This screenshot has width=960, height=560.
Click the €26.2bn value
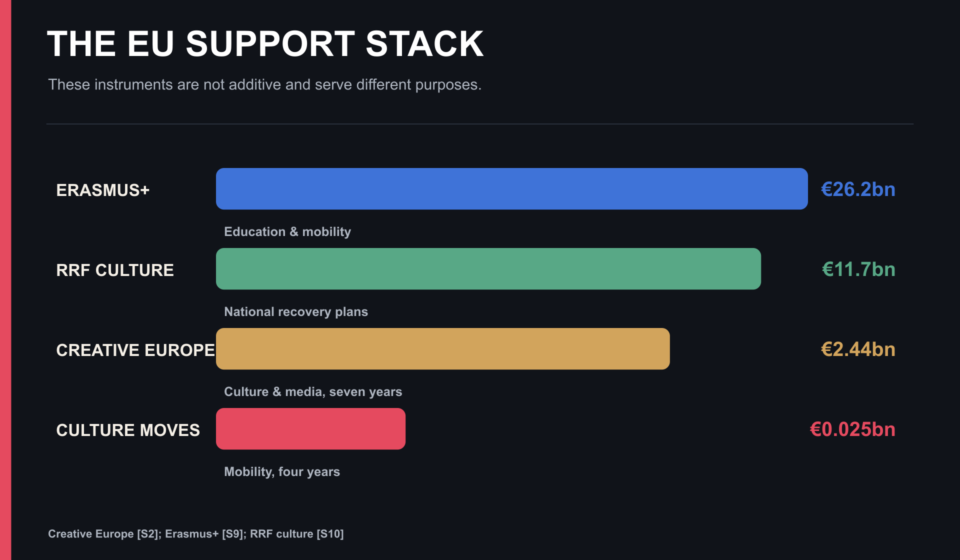coord(858,189)
